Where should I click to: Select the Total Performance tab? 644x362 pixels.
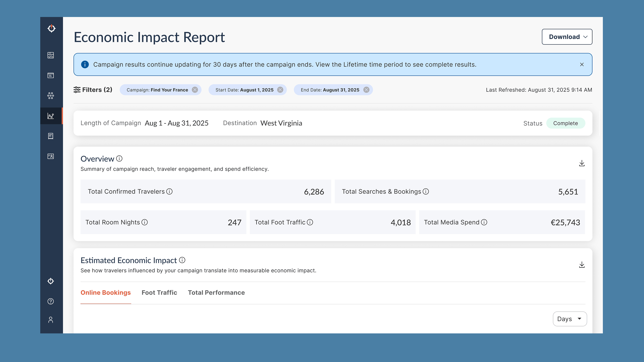[x=216, y=293]
